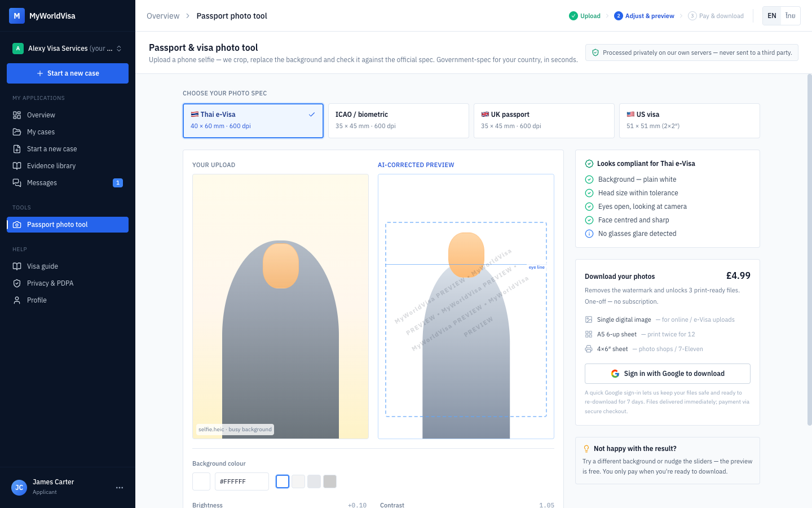The height and width of the screenshot is (508, 812).
Task: Click the No glasses glare info icon
Action: (x=589, y=234)
